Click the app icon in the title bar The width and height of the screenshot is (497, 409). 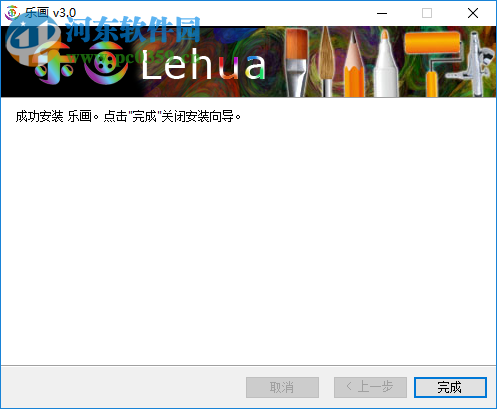(12, 13)
